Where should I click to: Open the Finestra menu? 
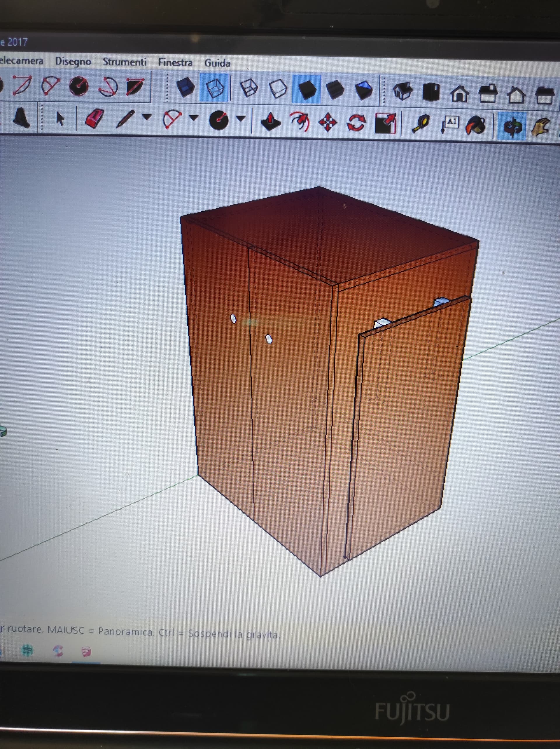click(x=175, y=63)
